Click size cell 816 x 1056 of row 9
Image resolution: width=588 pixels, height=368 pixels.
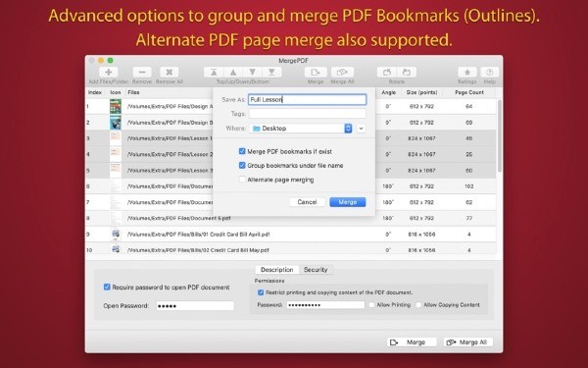[x=421, y=235]
